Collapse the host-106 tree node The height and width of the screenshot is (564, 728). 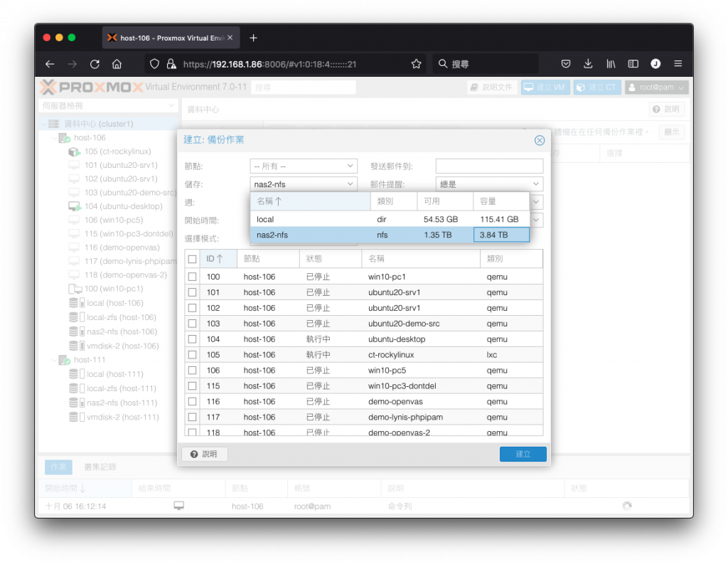coord(54,138)
